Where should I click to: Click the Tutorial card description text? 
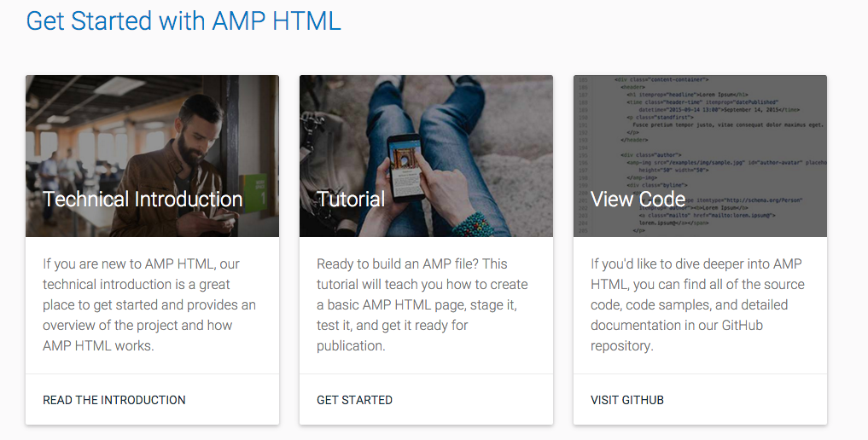pos(422,304)
